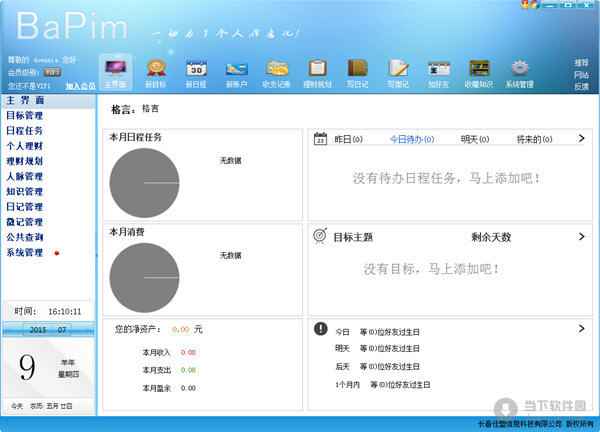The image size is (600, 432).
Task: Click the 新日程 calendar icon
Action: (x=196, y=68)
